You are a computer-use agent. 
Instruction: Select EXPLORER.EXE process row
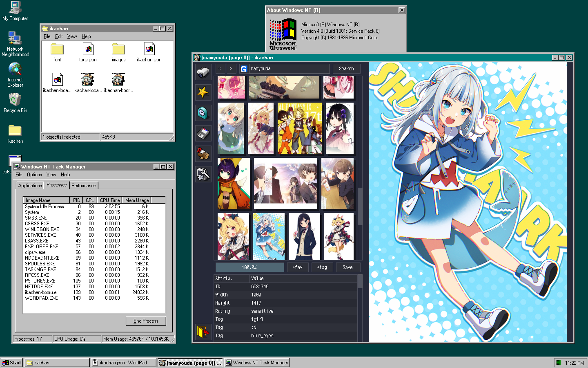[x=87, y=247]
